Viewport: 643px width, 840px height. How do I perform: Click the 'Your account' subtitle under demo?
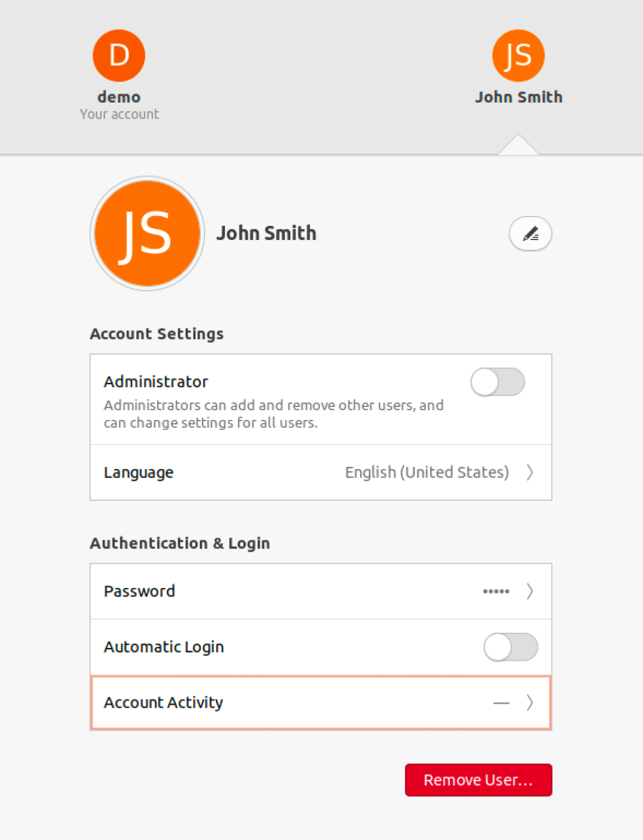tap(119, 114)
